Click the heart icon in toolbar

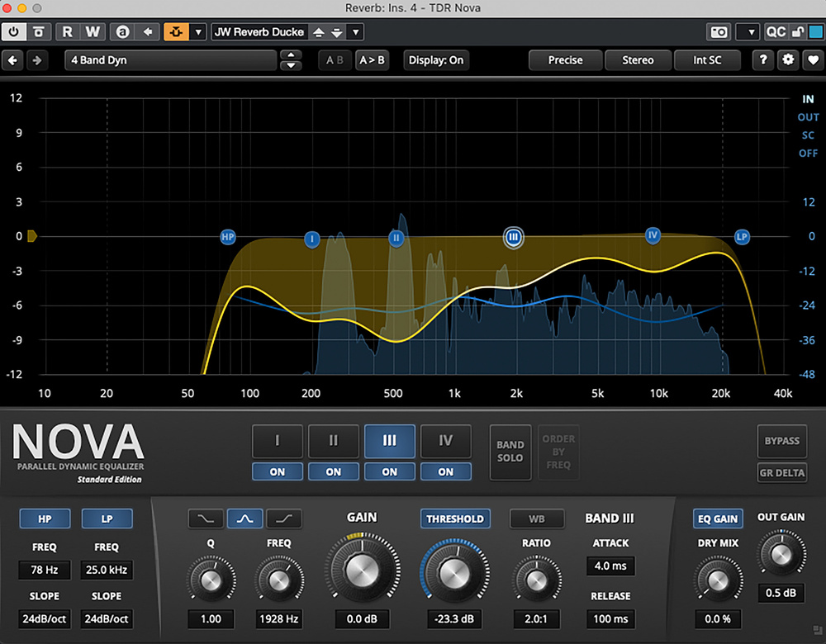(813, 60)
